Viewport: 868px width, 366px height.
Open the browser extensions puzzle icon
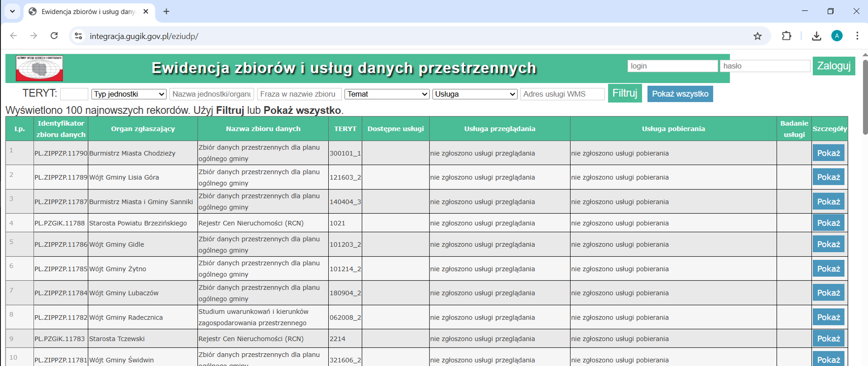[787, 36]
